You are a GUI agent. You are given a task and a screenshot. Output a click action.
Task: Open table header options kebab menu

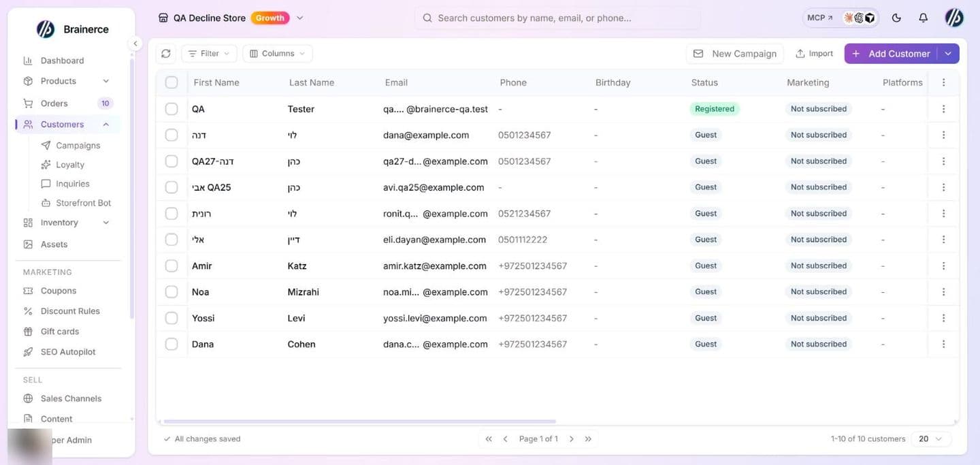[943, 82]
